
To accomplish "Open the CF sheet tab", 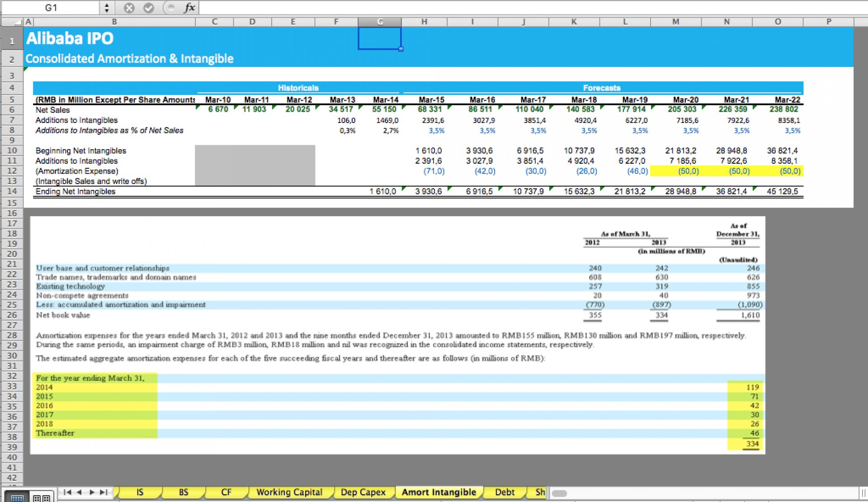I will 226,492.
